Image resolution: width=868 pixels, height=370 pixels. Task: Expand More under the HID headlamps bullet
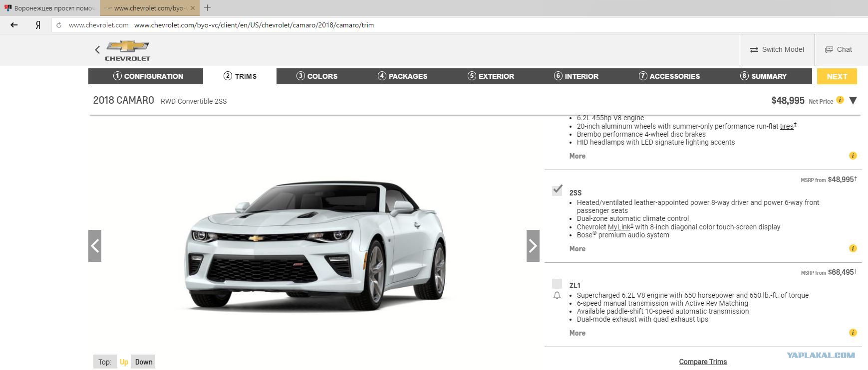[578, 156]
